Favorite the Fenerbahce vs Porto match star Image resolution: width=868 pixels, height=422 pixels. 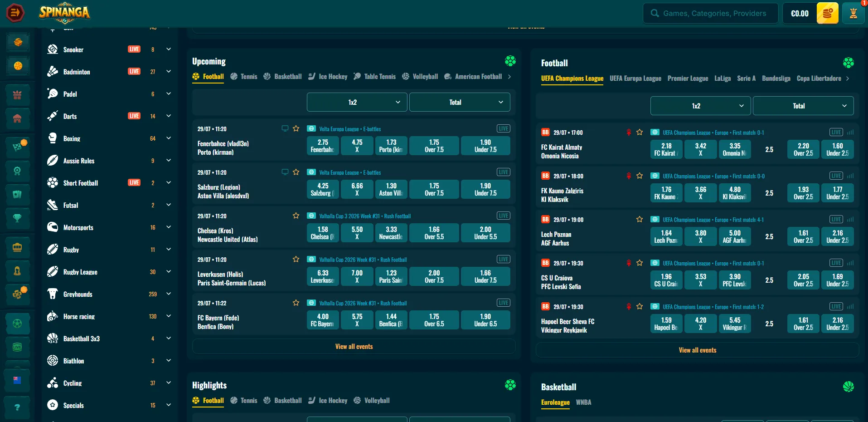pos(296,128)
